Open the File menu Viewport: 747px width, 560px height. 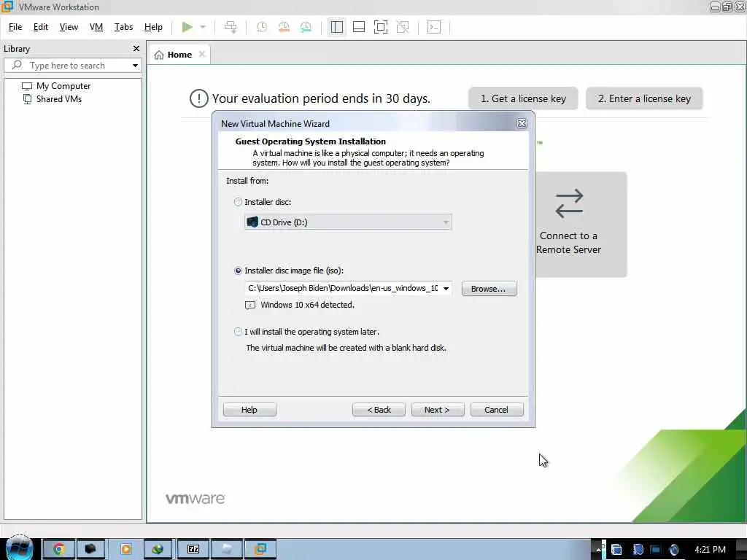[15, 27]
